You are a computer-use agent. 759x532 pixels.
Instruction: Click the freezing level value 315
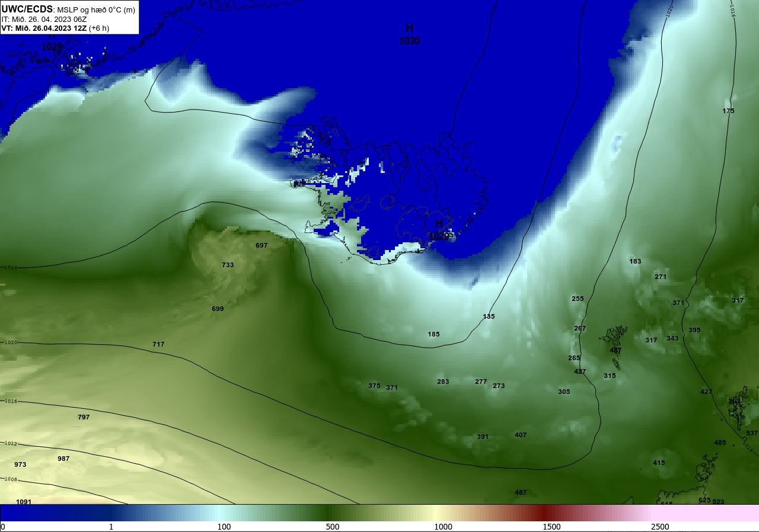[x=610, y=376]
